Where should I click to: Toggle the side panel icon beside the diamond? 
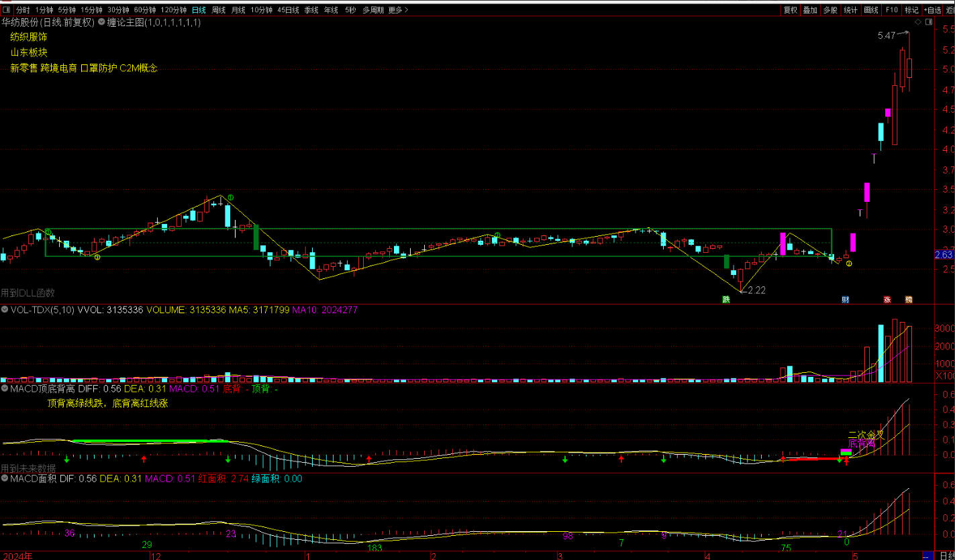click(929, 22)
